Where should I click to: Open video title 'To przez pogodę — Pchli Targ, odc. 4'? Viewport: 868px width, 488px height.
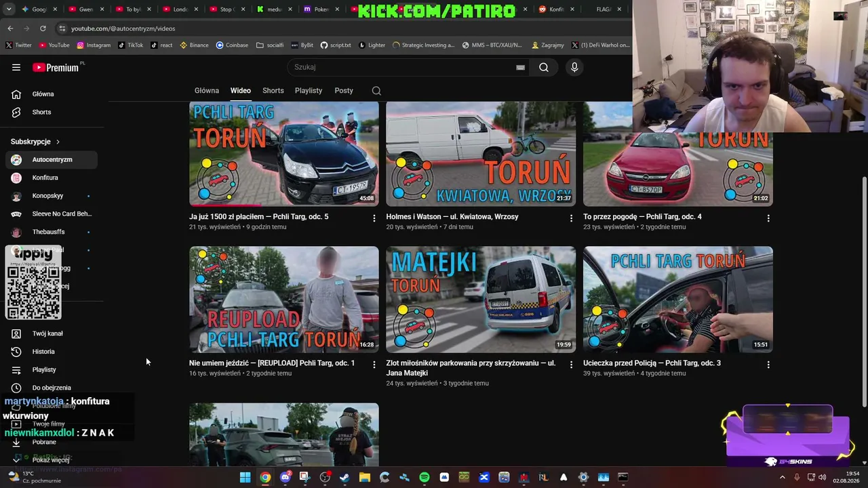click(x=642, y=217)
